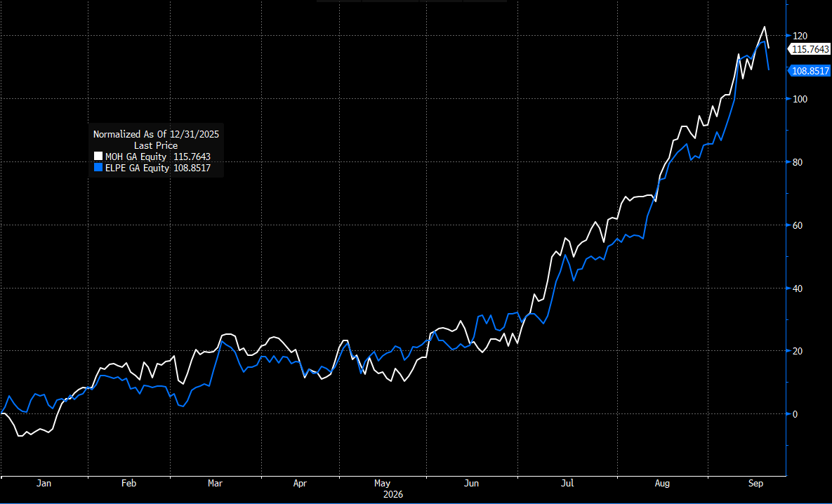Click the blue 108.8517 axis price tag
Image resolution: width=832 pixels, height=504 pixels.
pos(810,71)
